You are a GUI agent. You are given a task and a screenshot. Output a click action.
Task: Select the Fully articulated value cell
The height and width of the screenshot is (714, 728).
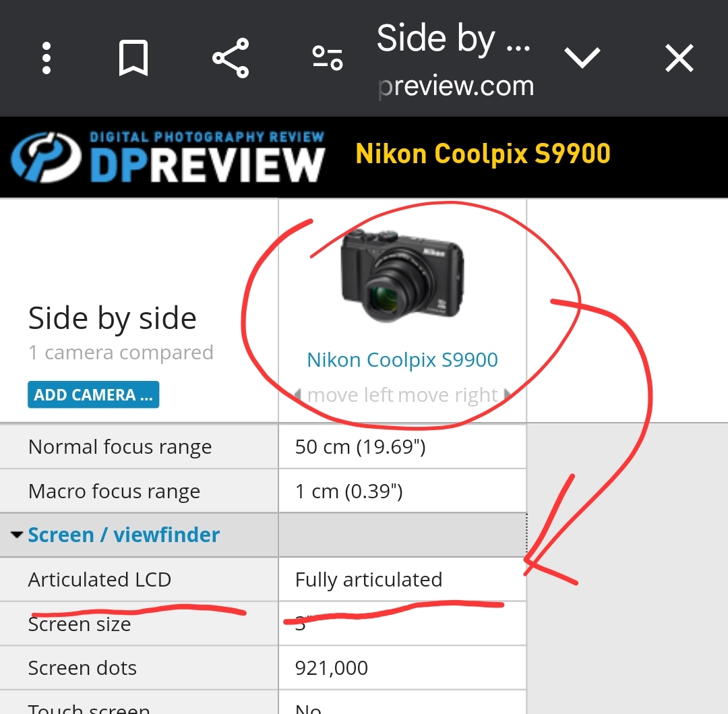[x=402, y=579]
